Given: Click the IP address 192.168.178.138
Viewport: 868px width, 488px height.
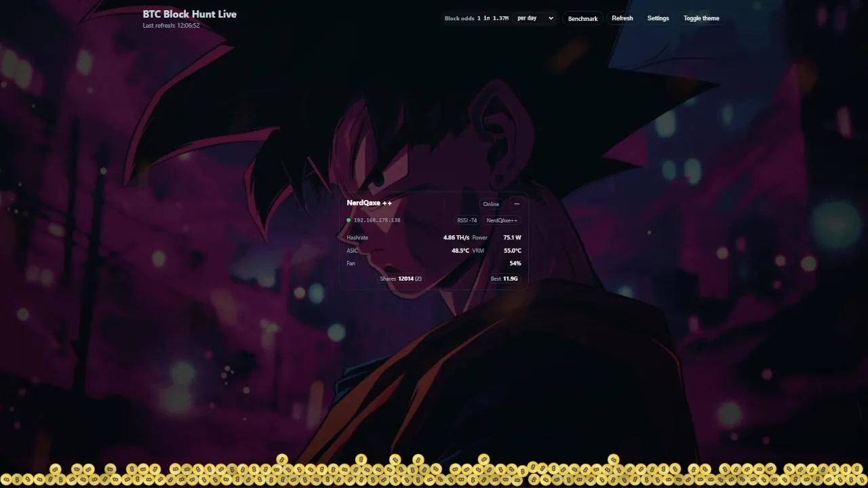Looking at the screenshot, I should (x=377, y=220).
